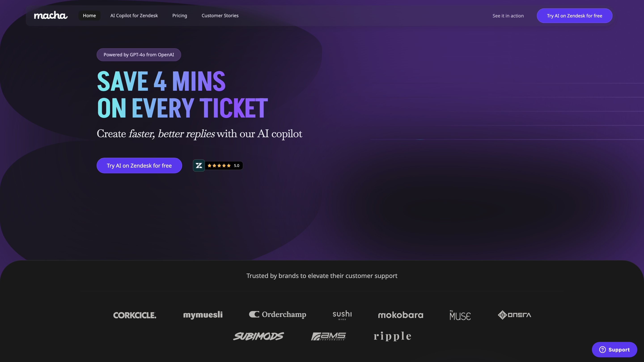Click the Orderchamp brand logo
Image resolution: width=644 pixels, height=362 pixels.
[x=278, y=315]
